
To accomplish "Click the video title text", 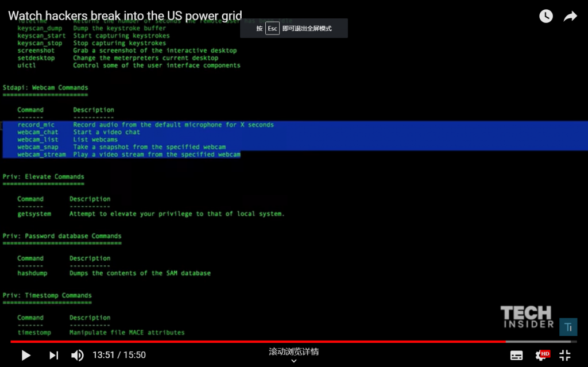I will tap(125, 16).
